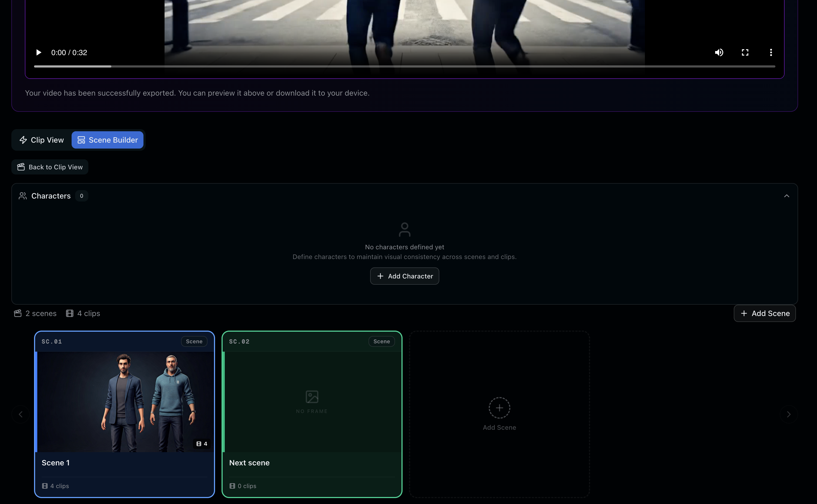Click the No characters defined yet message

(x=404, y=247)
